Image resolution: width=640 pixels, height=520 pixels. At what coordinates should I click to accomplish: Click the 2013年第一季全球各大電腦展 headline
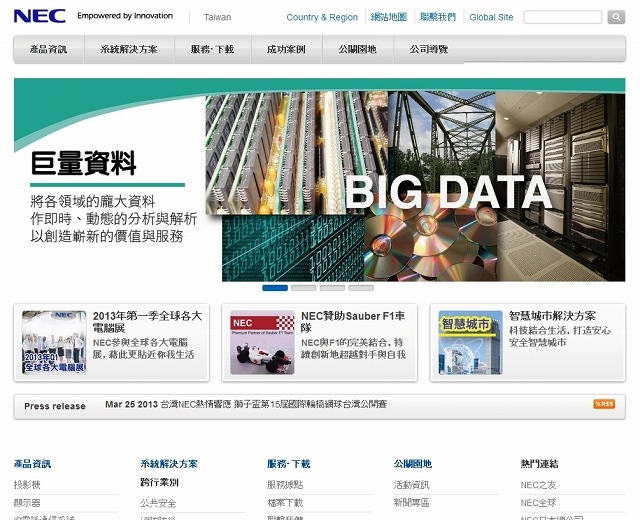(x=147, y=322)
